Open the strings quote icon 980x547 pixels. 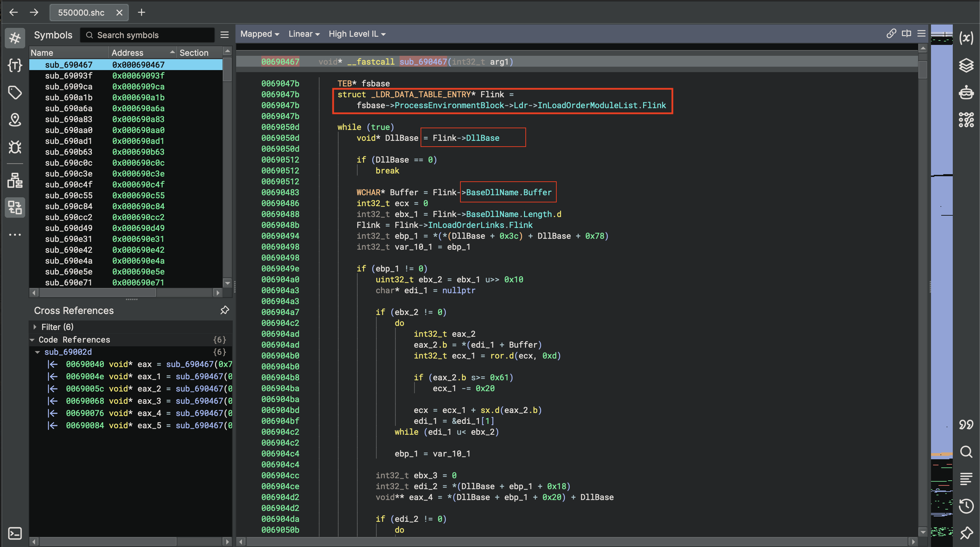(966, 424)
